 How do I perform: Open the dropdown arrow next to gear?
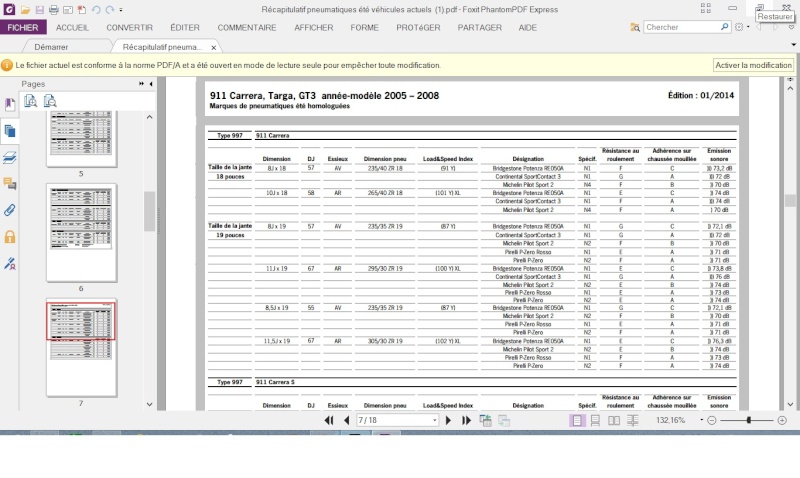[748, 27]
